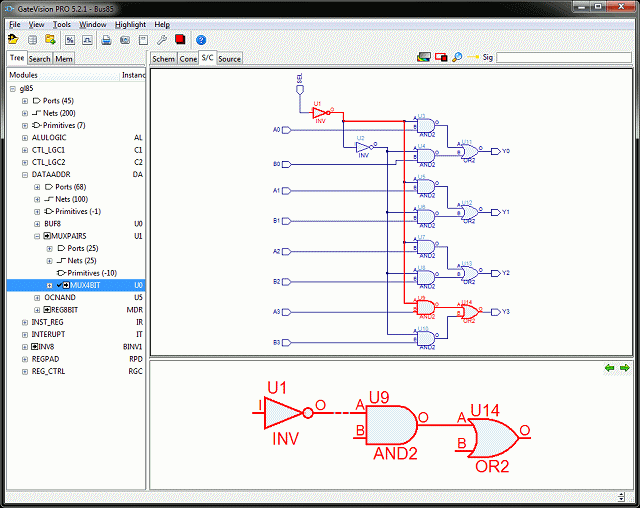Click the printer toolbar icon
Screen dimensions: 640x508
[x=107, y=40]
